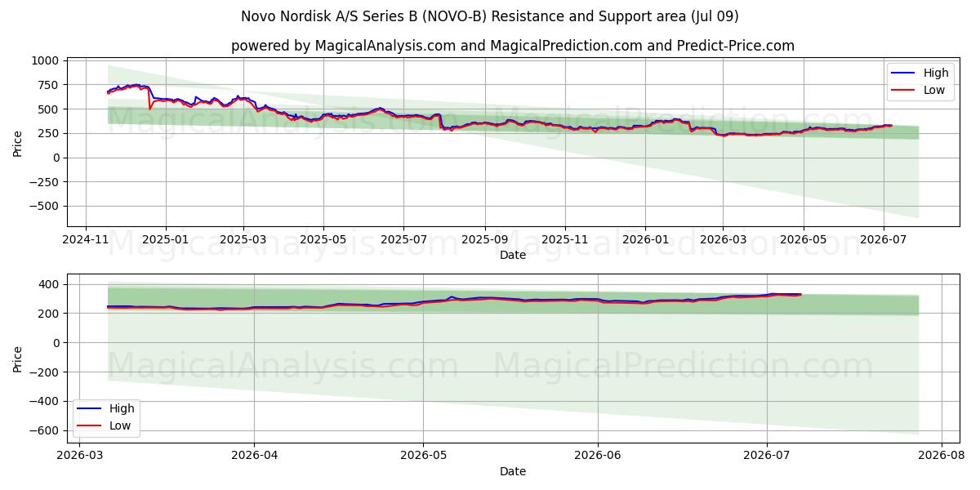Click the −250 tick on top y-axis
Screen dimensions: 980x490
pyautogui.click(x=44, y=182)
